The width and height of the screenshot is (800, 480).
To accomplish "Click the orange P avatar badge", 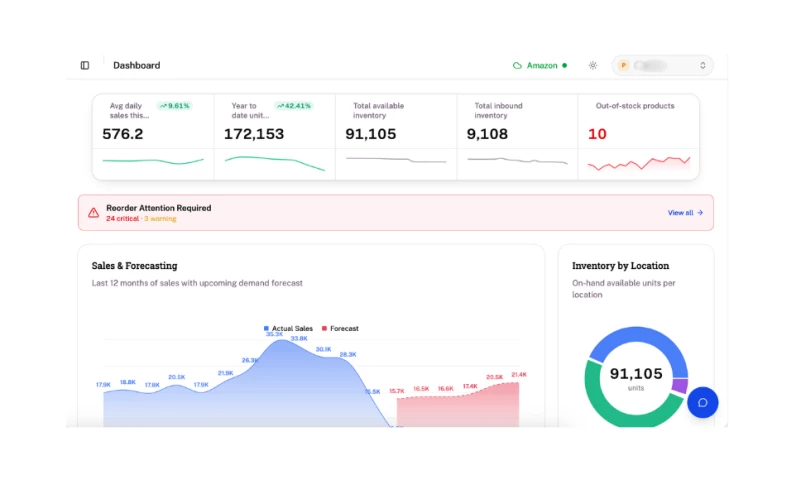I will click(623, 65).
